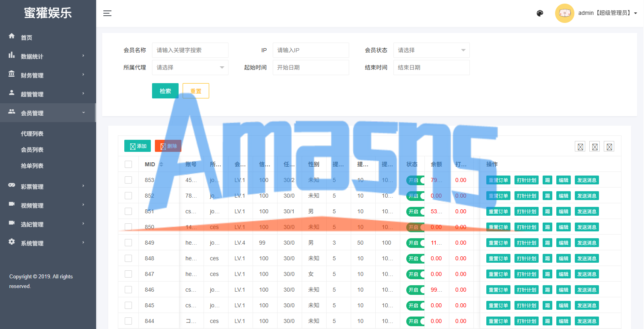Click the 财务管理 bank icon
The image size is (644, 329).
(12, 74)
